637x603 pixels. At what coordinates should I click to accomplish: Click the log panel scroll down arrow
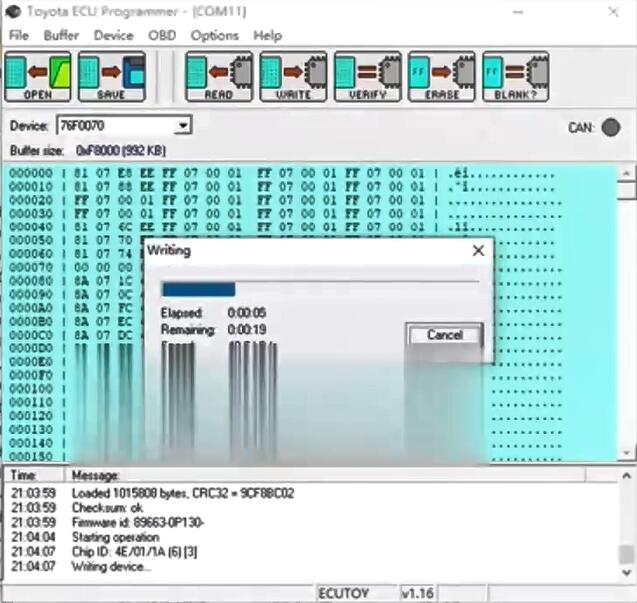point(627,572)
